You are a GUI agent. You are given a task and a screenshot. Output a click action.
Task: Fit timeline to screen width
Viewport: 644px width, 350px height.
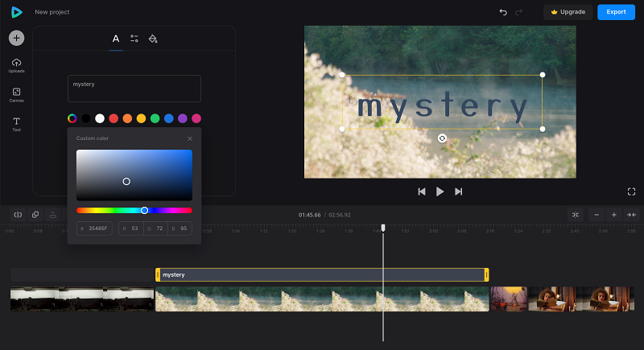point(631,215)
